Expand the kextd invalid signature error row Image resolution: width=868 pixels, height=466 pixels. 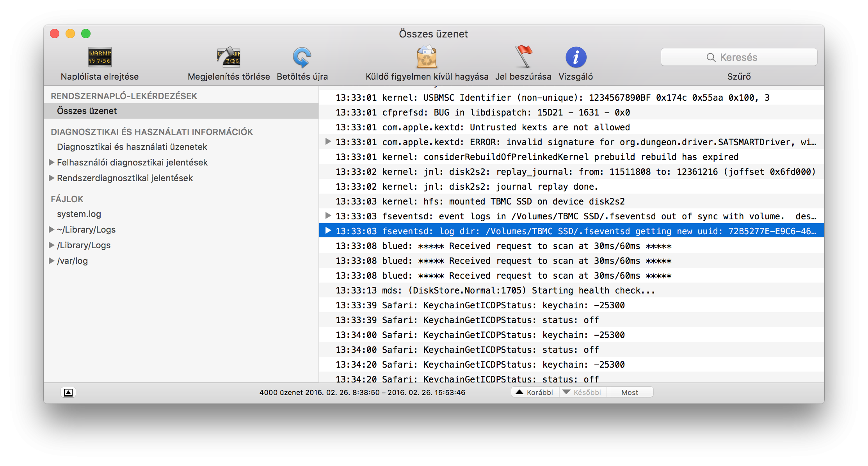click(x=328, y=142)
